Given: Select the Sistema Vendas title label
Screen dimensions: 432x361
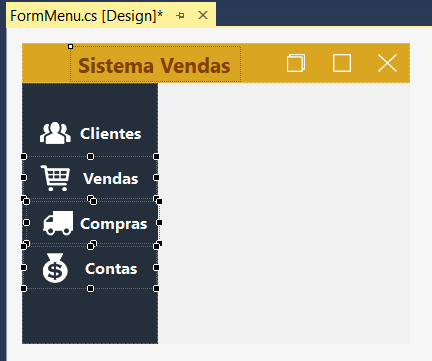Looking at the screenshot, I should click(x=155, y=64).
